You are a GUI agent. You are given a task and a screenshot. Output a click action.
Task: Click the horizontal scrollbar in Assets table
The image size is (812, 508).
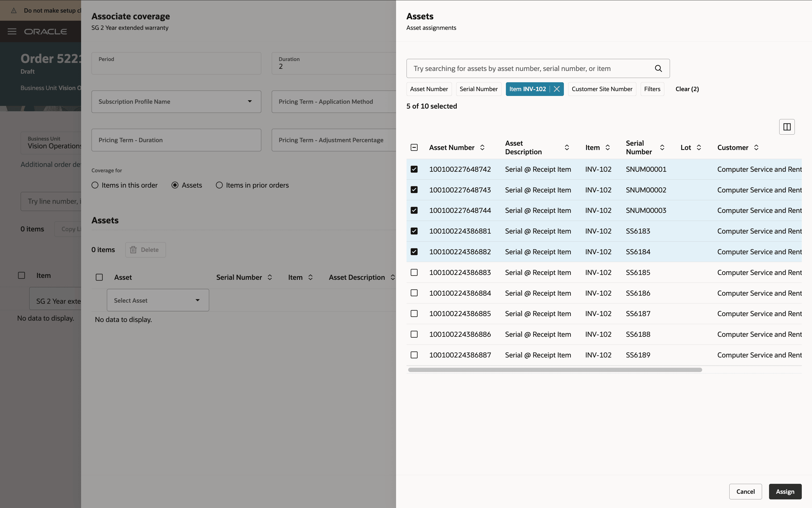(555, 370)
